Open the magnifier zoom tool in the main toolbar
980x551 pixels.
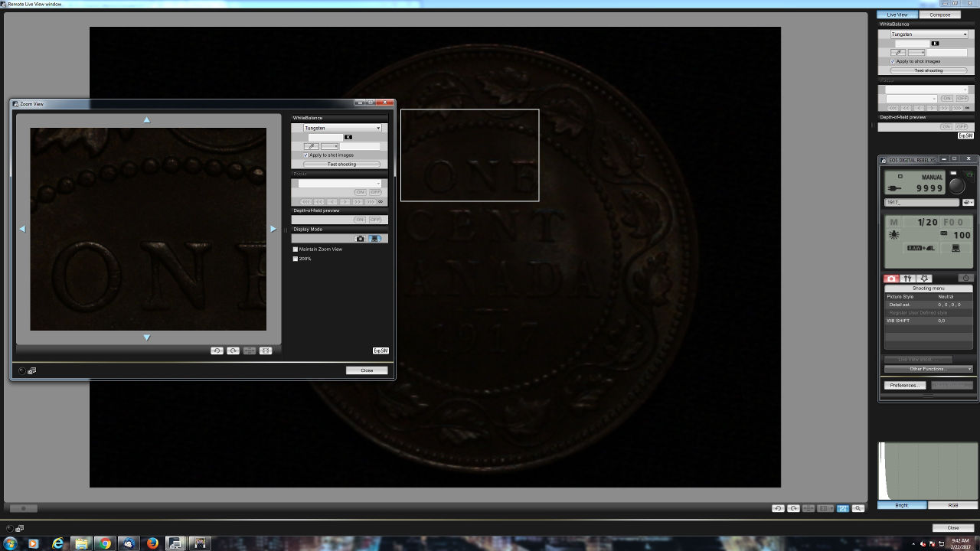(858, 508)
